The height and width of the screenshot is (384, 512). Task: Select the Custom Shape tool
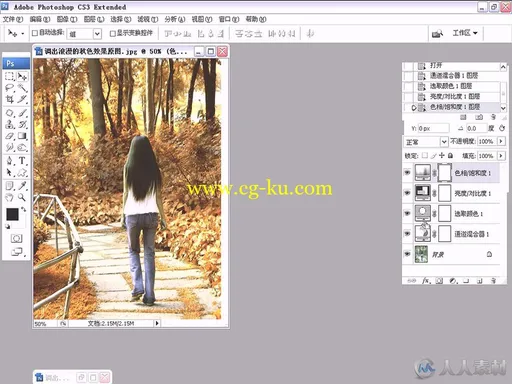pos(22,173)
